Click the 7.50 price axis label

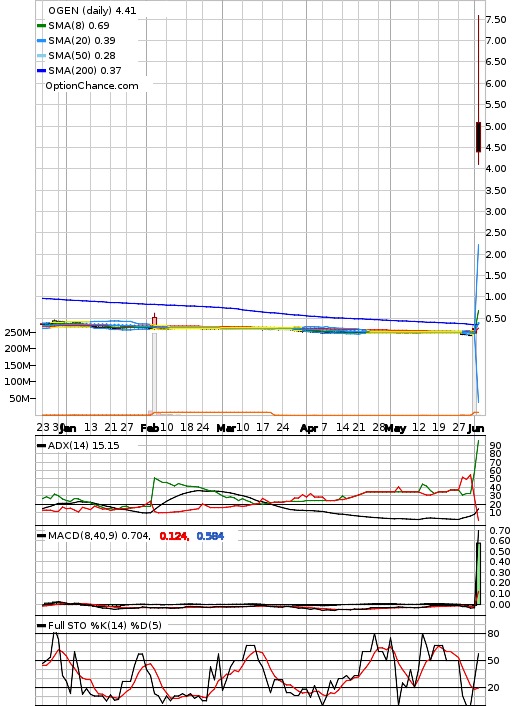tap(496, 19)
